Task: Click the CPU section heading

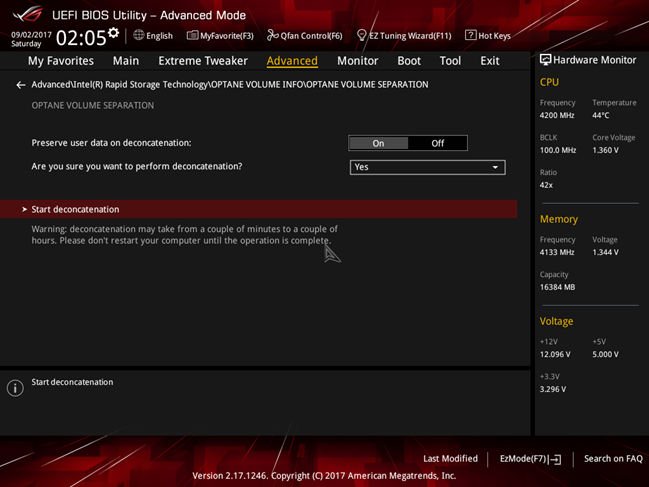Action: (549, 82)
